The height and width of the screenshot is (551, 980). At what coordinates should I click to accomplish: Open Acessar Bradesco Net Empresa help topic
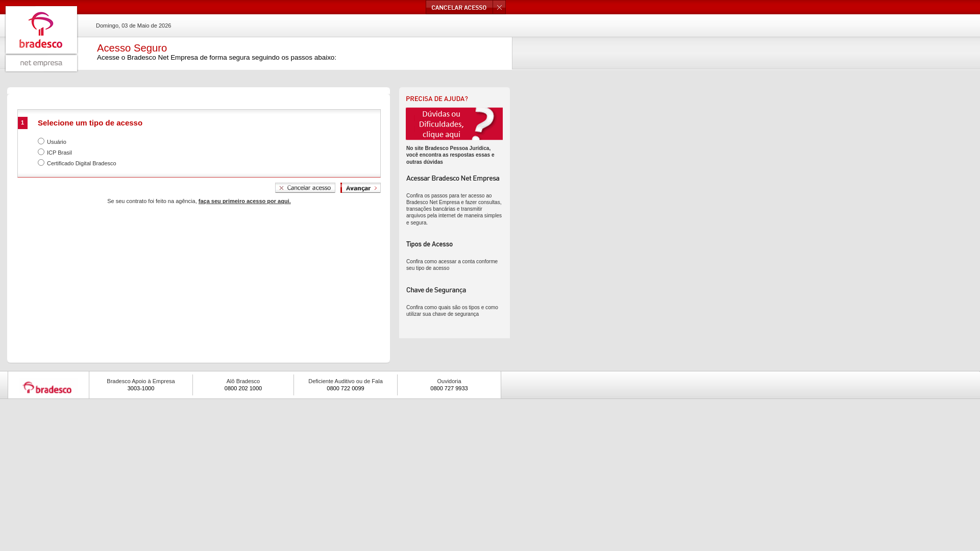pos(453,178)
